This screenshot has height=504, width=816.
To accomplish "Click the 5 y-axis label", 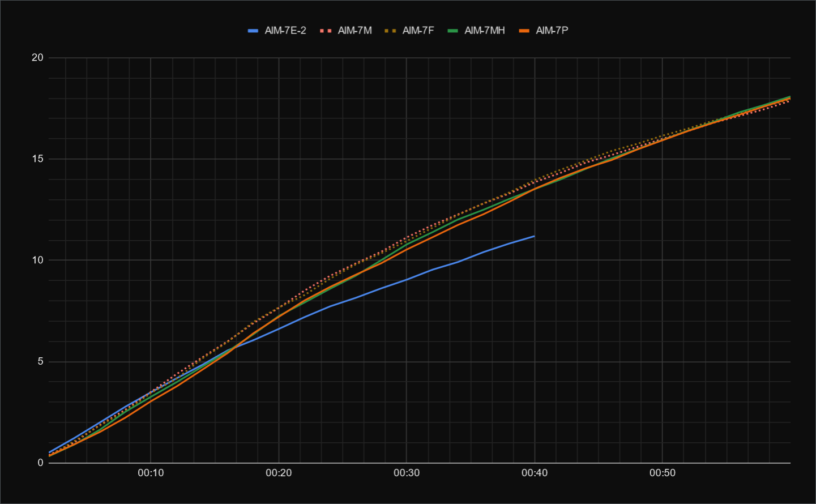I will (40, 362).
